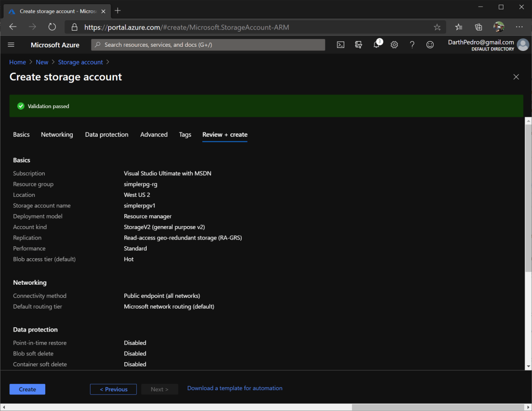Viewport: 532px width, 411px height.
Task: Open the notifications bell
Action: pyautogui.click(x=377, y=45)
